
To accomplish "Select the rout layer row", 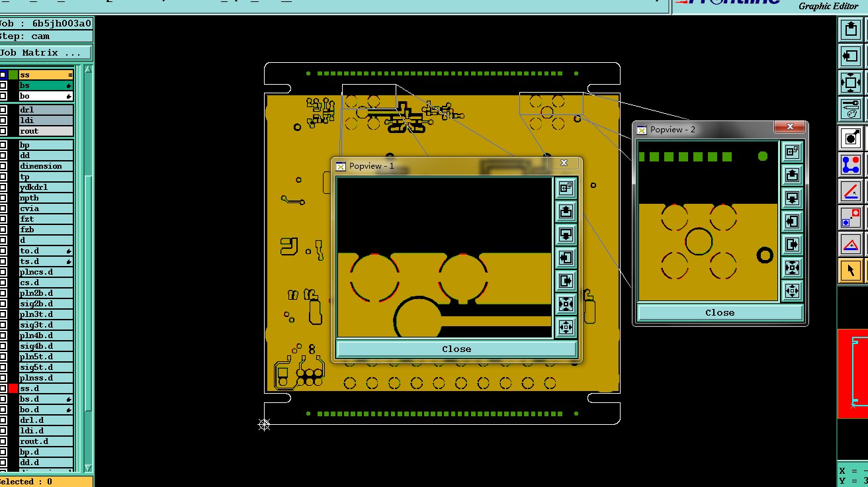I will tap(46, 131).
